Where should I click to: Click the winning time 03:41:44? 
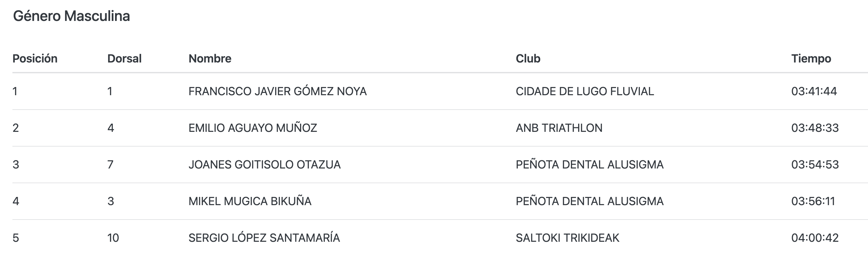point(814,91)
